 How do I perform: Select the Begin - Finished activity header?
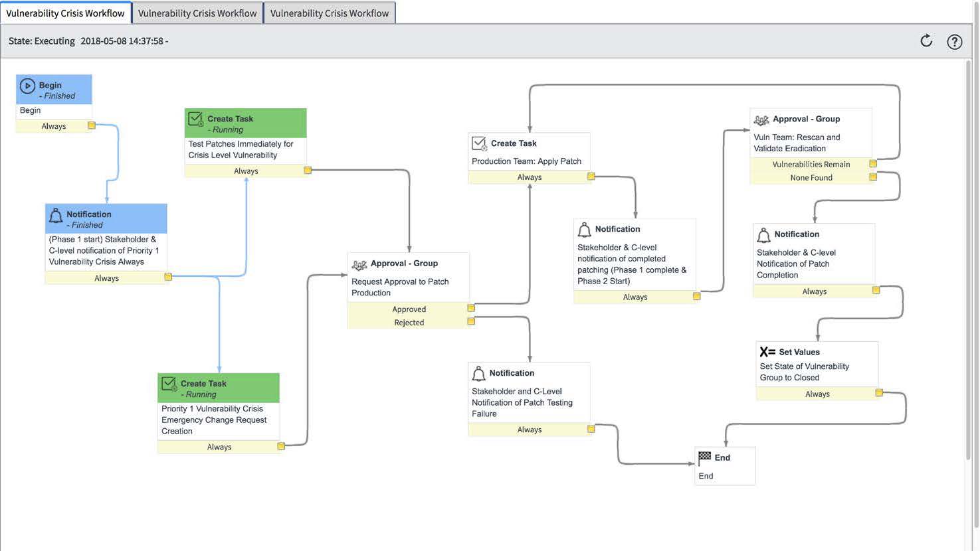(54, 90)
